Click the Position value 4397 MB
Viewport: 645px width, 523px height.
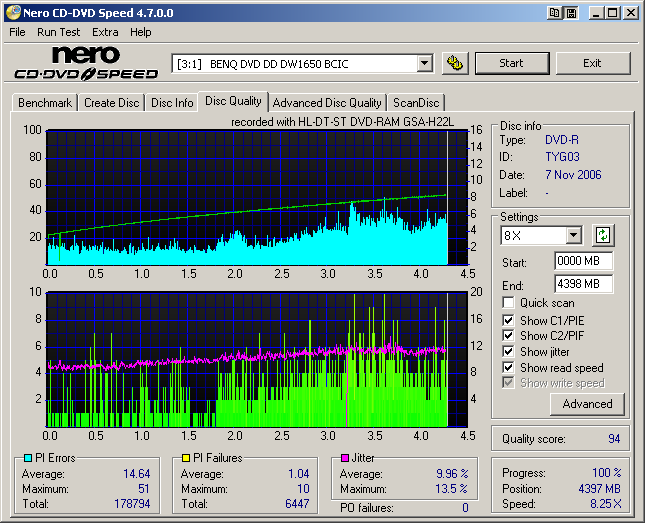599,489
